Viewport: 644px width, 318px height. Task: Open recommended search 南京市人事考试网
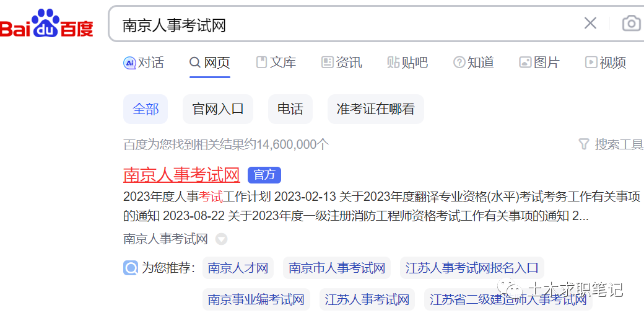coord(337,268)
